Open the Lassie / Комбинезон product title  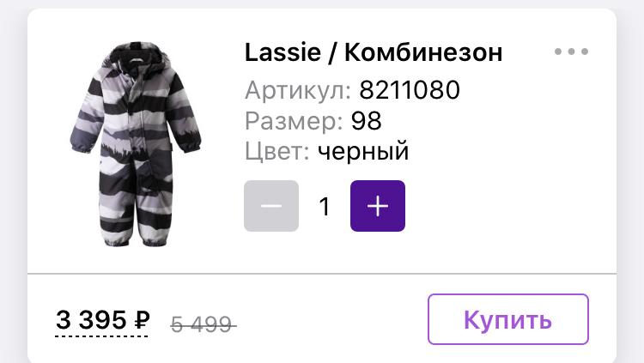click(x=374, y=52)
